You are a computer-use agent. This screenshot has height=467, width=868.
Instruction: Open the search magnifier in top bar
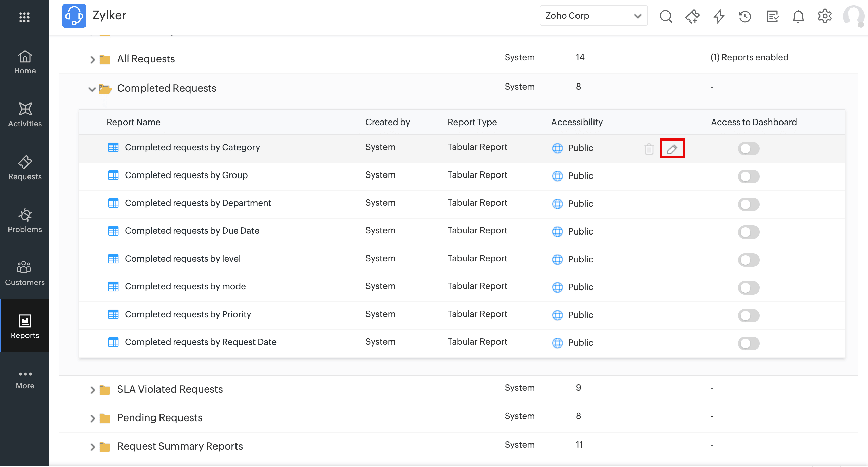(666, 16)
